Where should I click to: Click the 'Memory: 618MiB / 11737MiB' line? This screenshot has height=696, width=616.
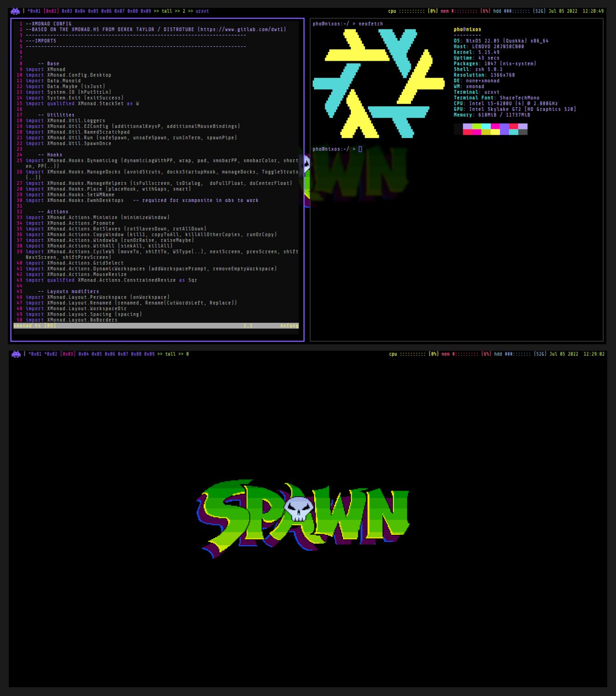(492, 115)
